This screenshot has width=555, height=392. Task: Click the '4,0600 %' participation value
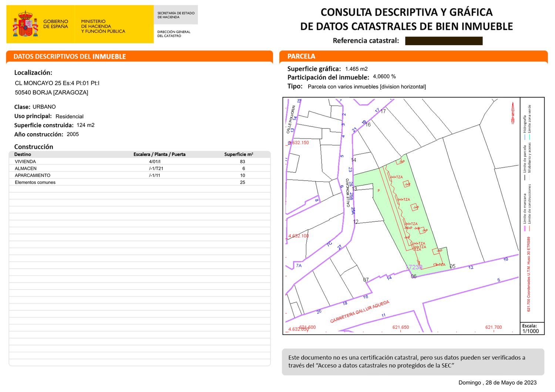384,77
